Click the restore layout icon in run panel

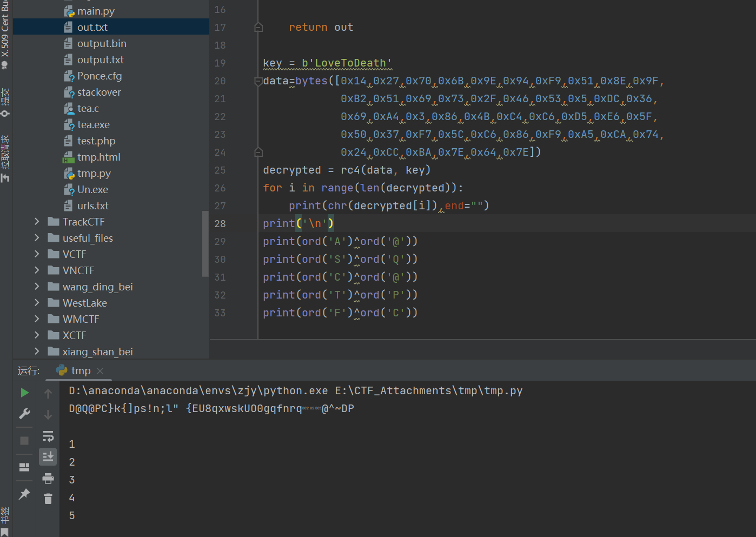[24, 467]
